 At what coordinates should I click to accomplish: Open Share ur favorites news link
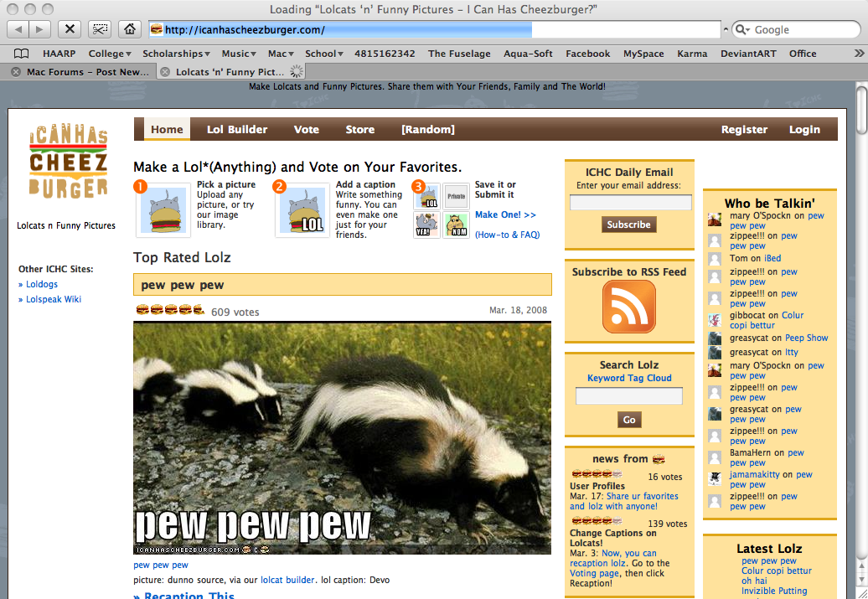[x=624, y=501]
